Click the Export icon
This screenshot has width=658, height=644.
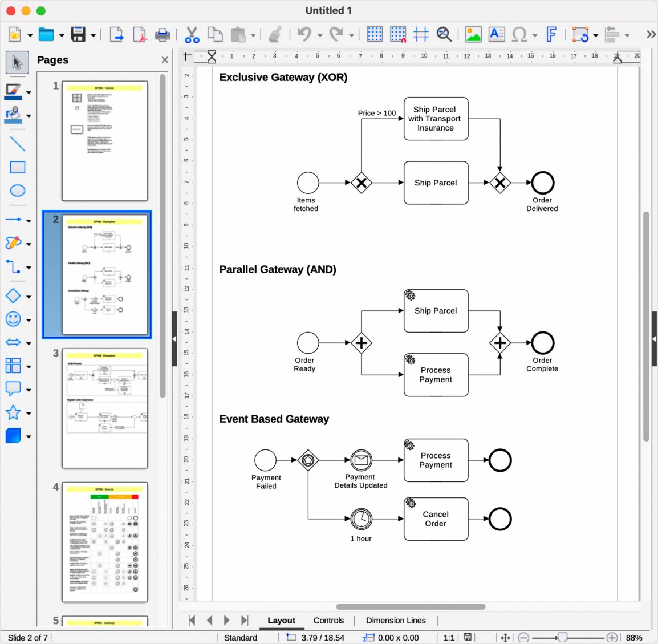click(116, 34)
